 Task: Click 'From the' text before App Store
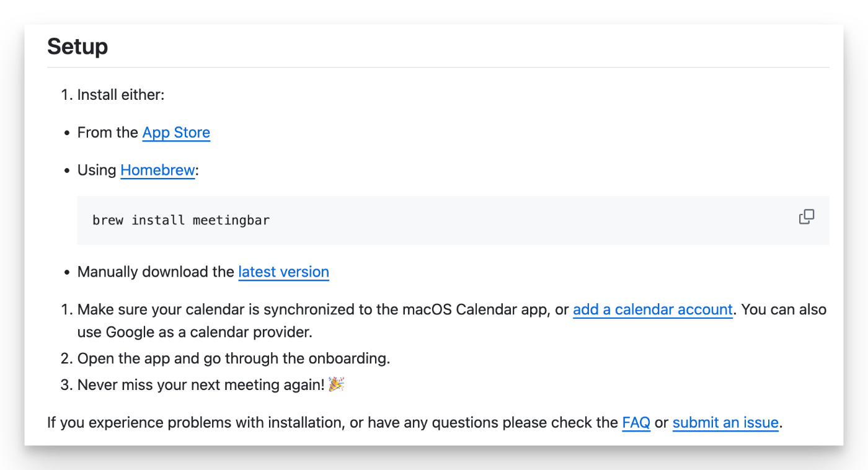coord(108,133)
